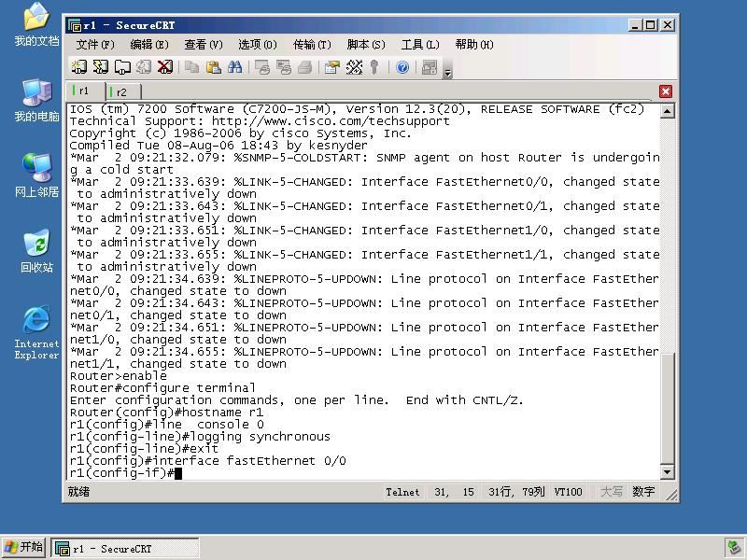Click the Internet Explorer desktop icon
This screenshot has height=560, width=747.
pyautogui.click(x=36, y=332)
